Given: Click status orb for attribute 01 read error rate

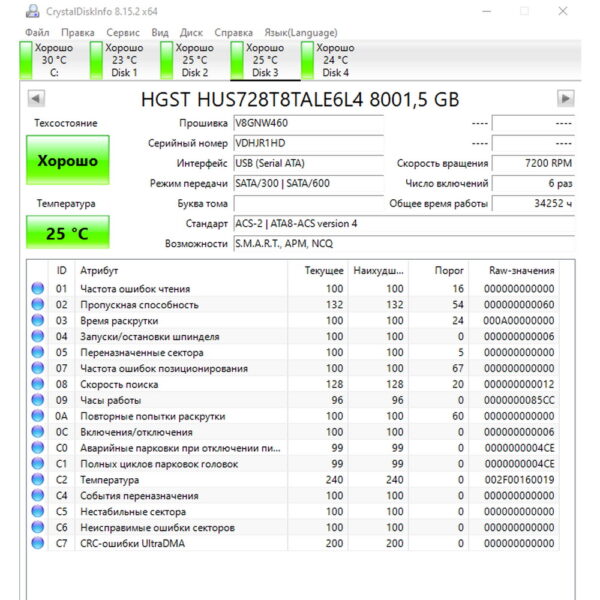Looking at the screenshot, I should [38, 288].
